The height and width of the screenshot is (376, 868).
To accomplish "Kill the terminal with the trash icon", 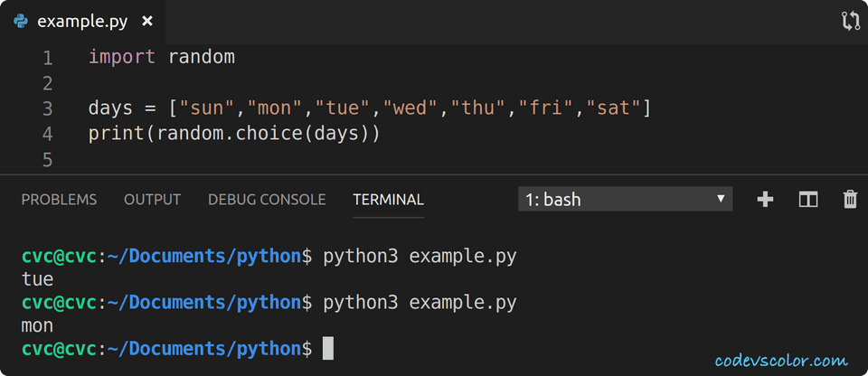I will [850, 199].
